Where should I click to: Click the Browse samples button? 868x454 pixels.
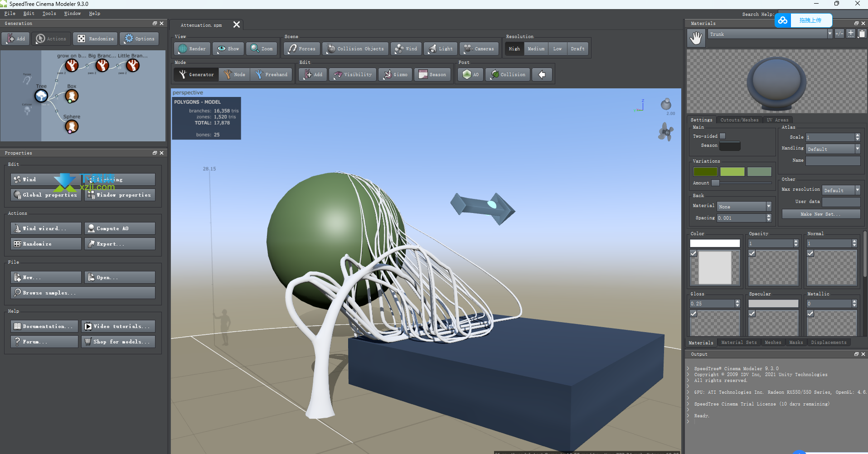point(83,293)
